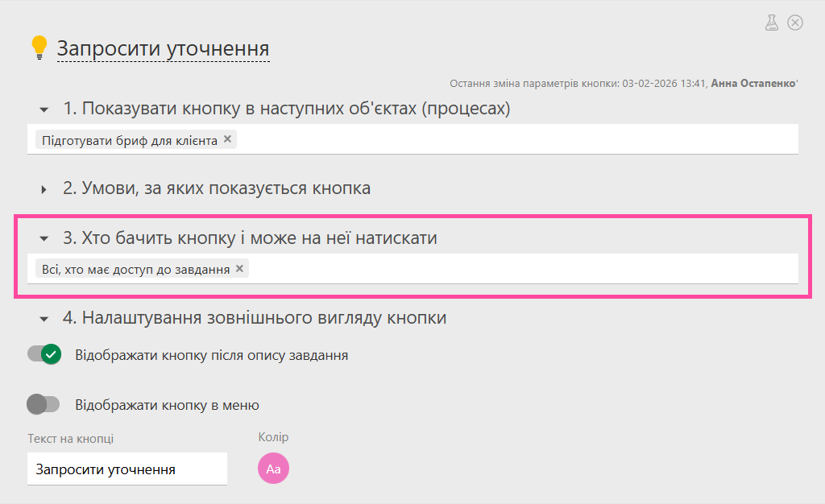Remove the 'Підготувати бриф для клієнта' tag
The image size is (825, 504).
(228, 139)
